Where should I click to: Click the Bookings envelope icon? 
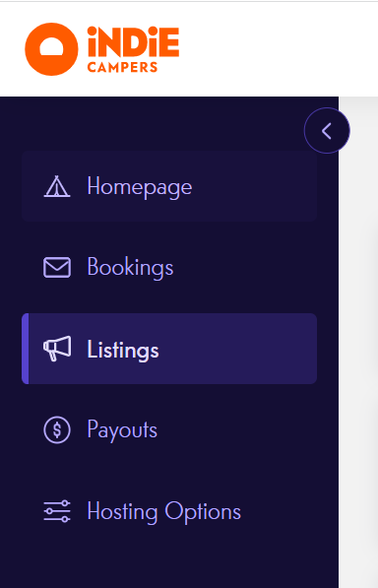pyautogui.click(x=57, y=267)
